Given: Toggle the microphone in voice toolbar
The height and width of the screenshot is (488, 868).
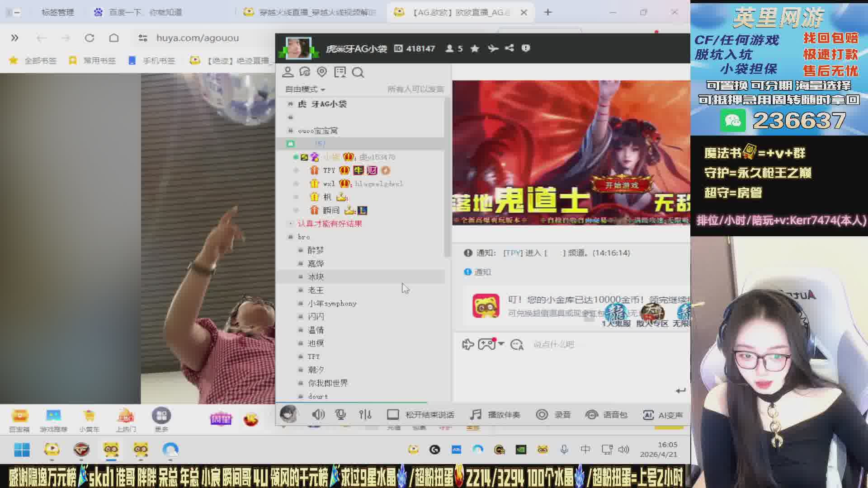Looking at the screenshot, I should 340,414.
